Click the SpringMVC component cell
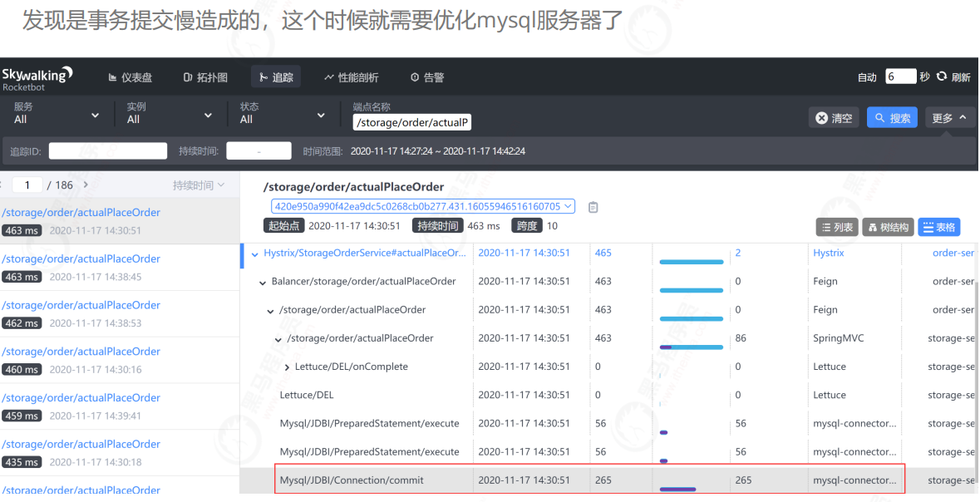 click(838, 338)
